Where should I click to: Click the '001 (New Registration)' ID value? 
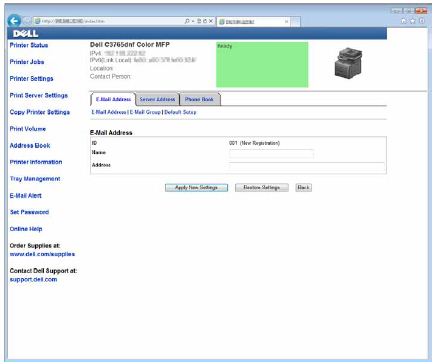(x=254, y=143)
